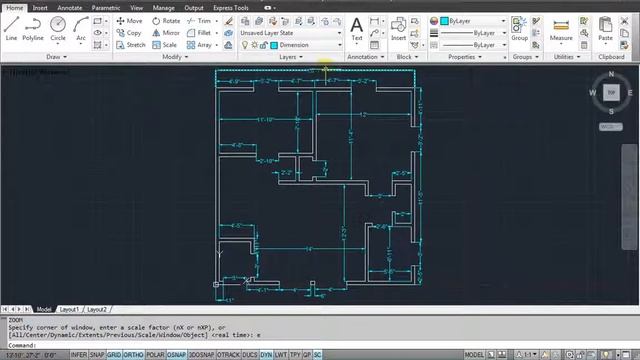Open the Manage ribbon tab
Screen dimensions: 640x360
click(163, 8)
